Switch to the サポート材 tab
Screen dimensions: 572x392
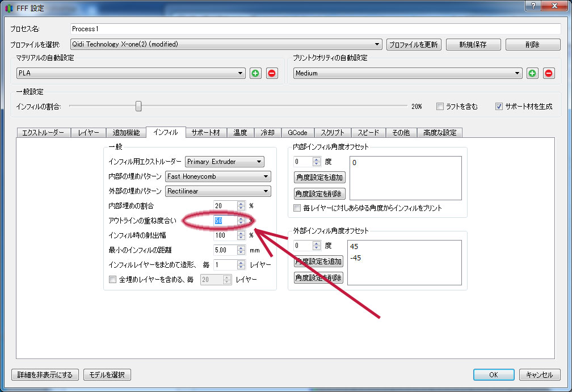pyautogui.click(x=205, y=133)
